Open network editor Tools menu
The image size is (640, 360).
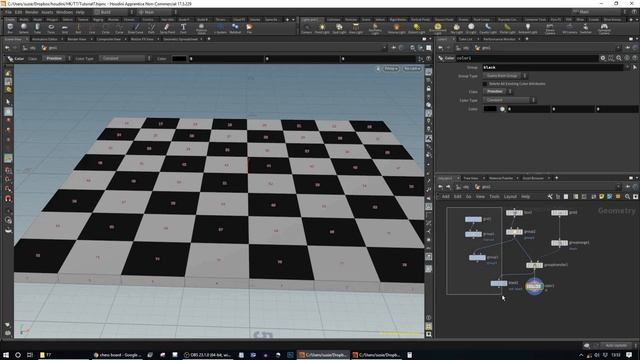click(494, 197)
